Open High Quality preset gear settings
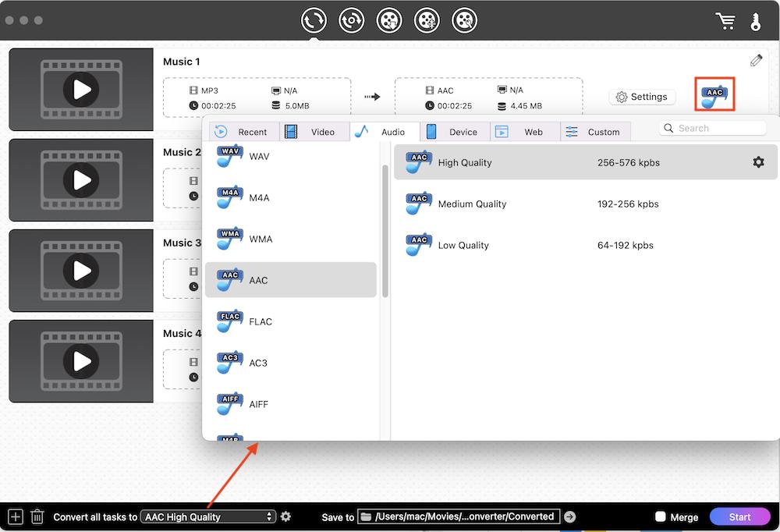This screenshot has height=532, width=780. click(757, 162)
